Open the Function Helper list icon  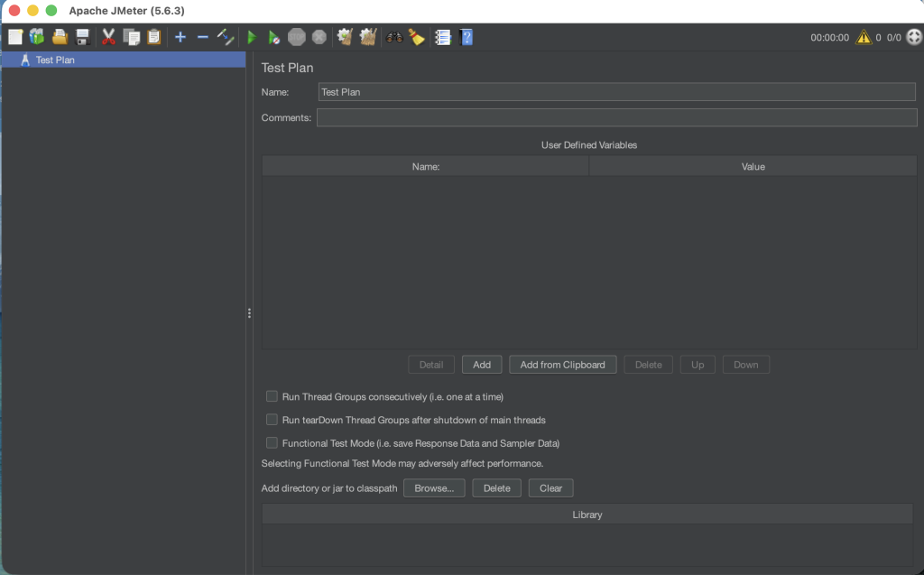[443, 37]
